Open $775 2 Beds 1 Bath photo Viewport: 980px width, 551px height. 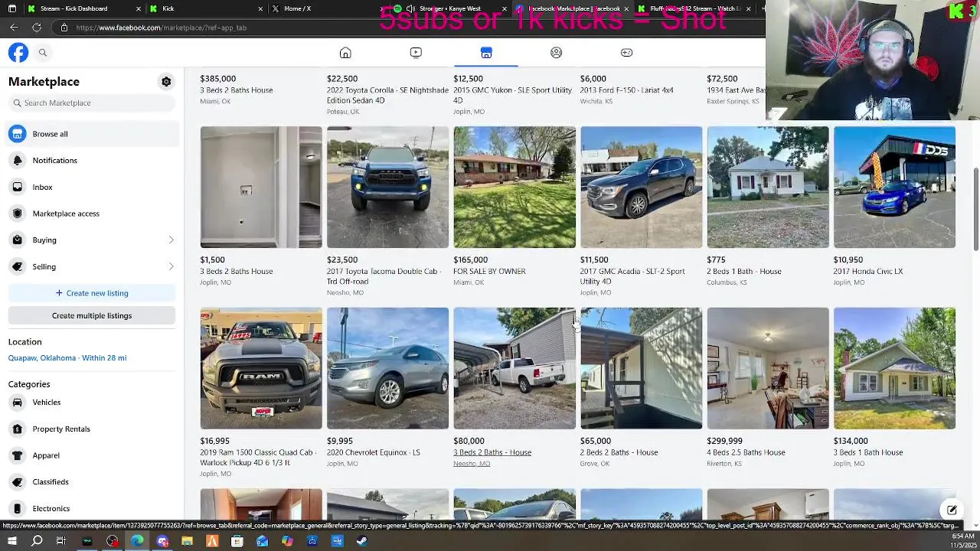(x=768, y=187)
